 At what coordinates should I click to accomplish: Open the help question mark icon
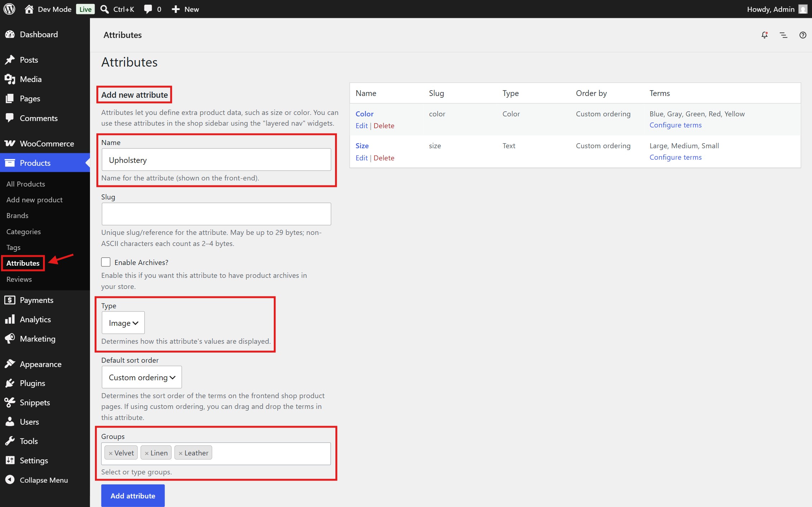pyautogui.click(x=803, y=35)
